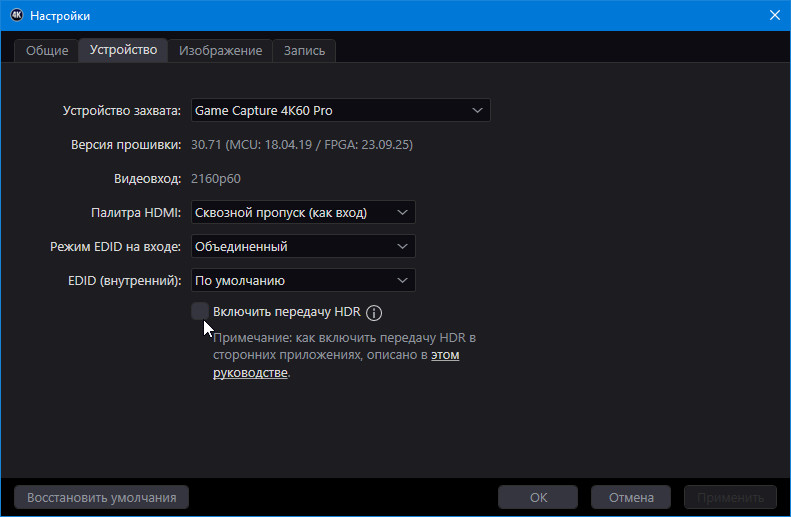Close the Настройки dialog window

(x=774, y=16)
